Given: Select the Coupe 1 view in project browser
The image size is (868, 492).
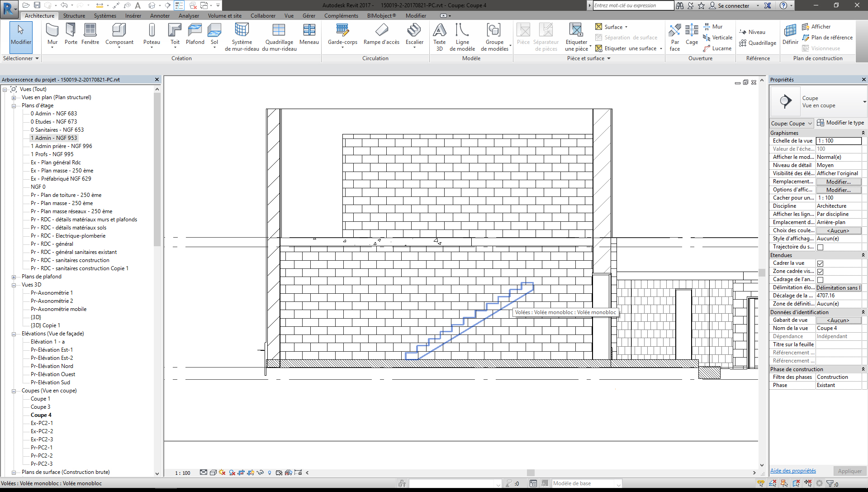Looking at the screenshot, I should tap(41, 399).
